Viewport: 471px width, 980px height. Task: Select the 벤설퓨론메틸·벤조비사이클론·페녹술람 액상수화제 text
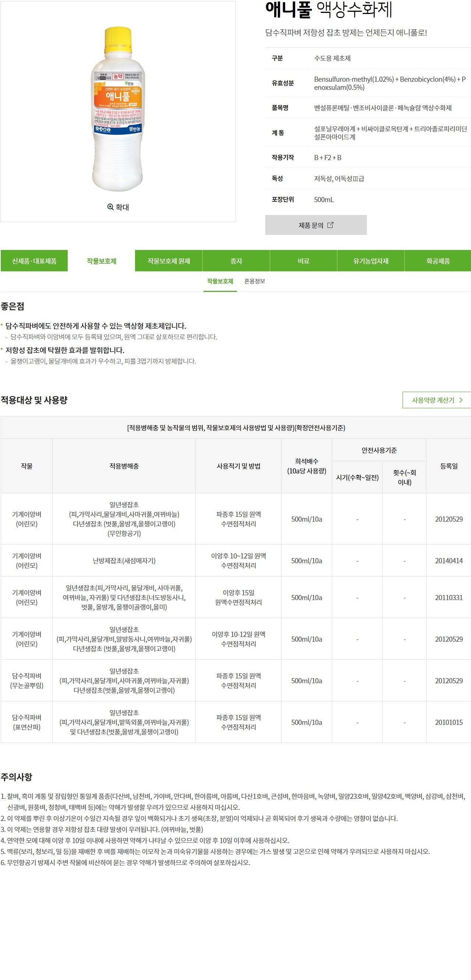coord(383,107)
